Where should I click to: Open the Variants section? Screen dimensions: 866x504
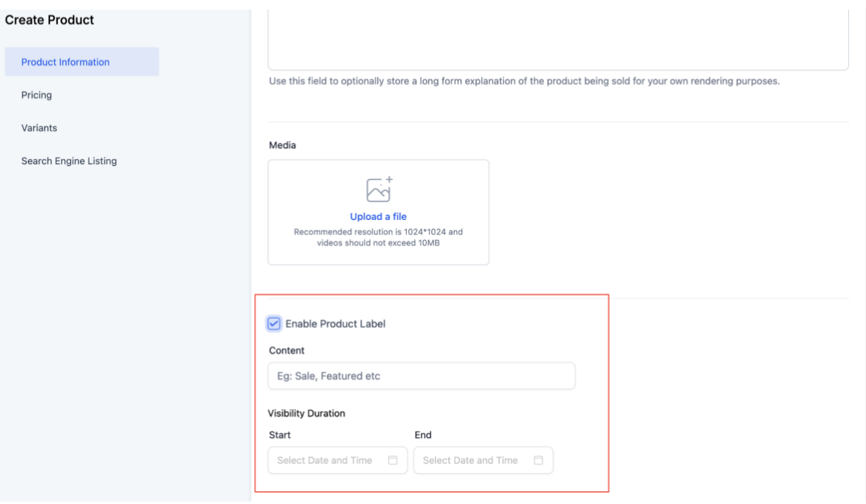(39, 128)
